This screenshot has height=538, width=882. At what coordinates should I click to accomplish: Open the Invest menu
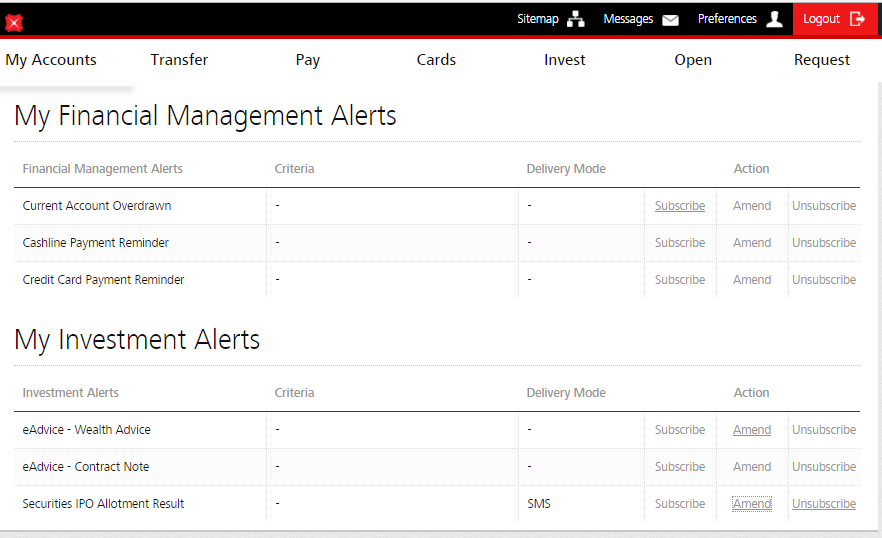click(x=565, y=60)
